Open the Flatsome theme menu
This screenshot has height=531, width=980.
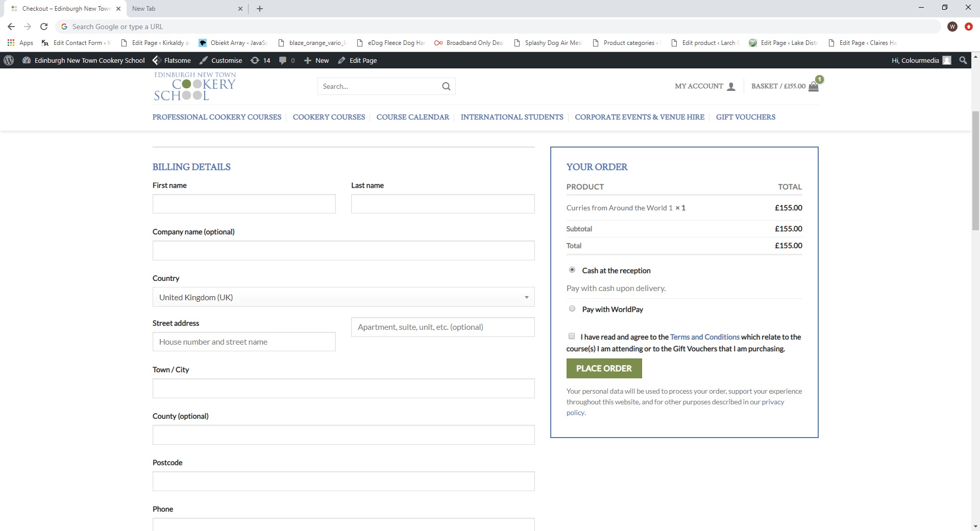171,60
